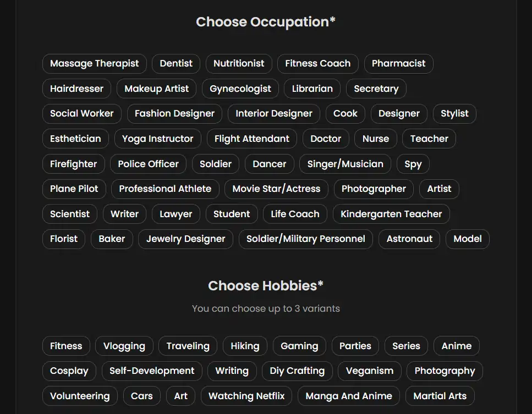Choose Writer occupation
This screenshot has width=532, height=414.
(124, 214)
